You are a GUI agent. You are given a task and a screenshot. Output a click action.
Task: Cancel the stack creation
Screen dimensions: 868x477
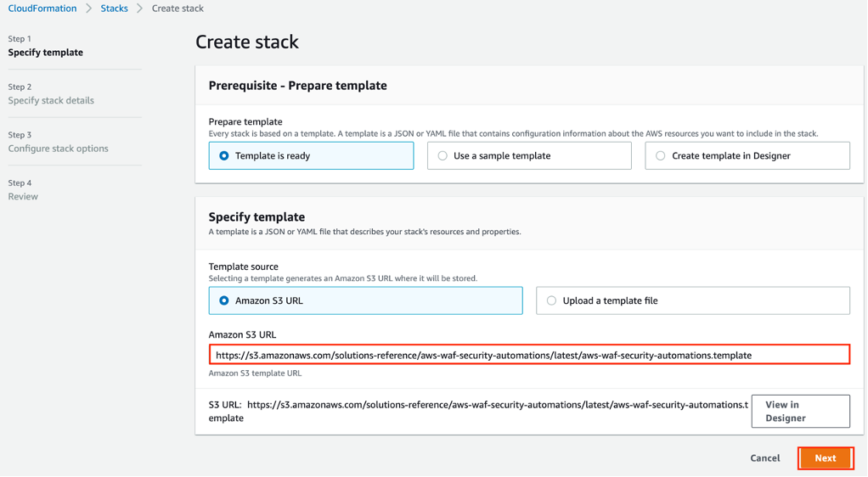(x=764, y=458)
